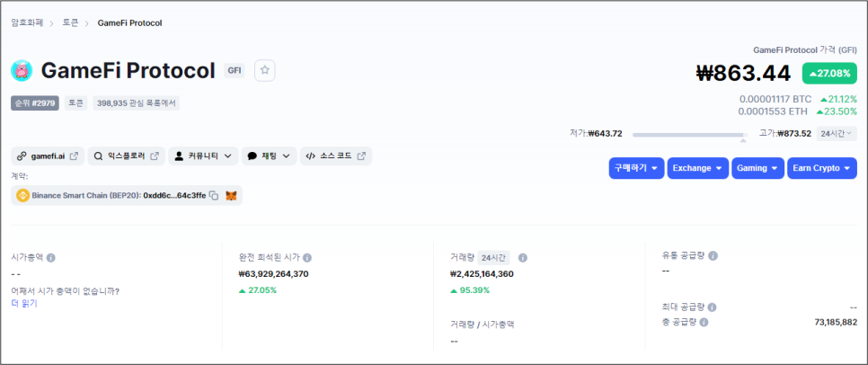Show info tooltip for 완전 희석된 시가
Viewport: 868px width, 365px height.
click(x=307, y=257)
